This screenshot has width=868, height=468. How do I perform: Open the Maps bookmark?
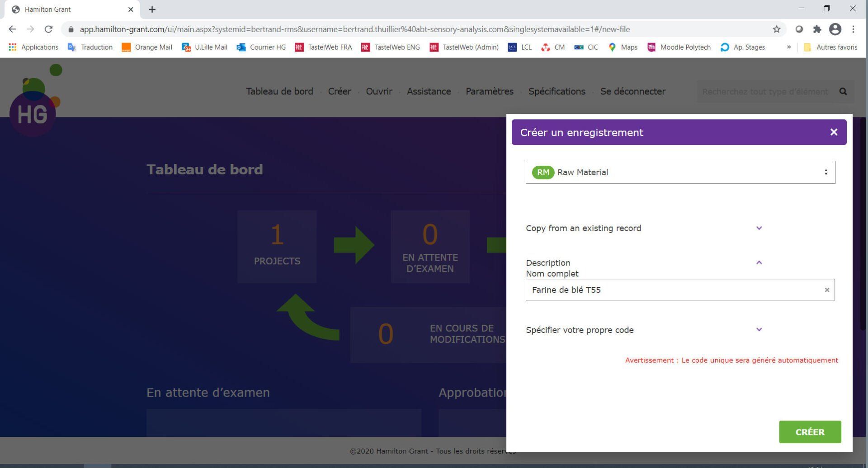point(628,47)
